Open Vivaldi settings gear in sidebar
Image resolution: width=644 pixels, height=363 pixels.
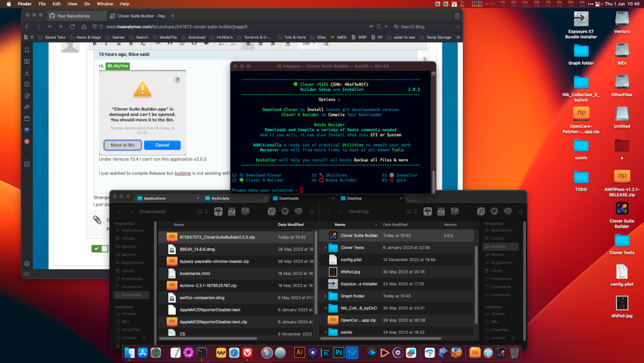[26, 264]
